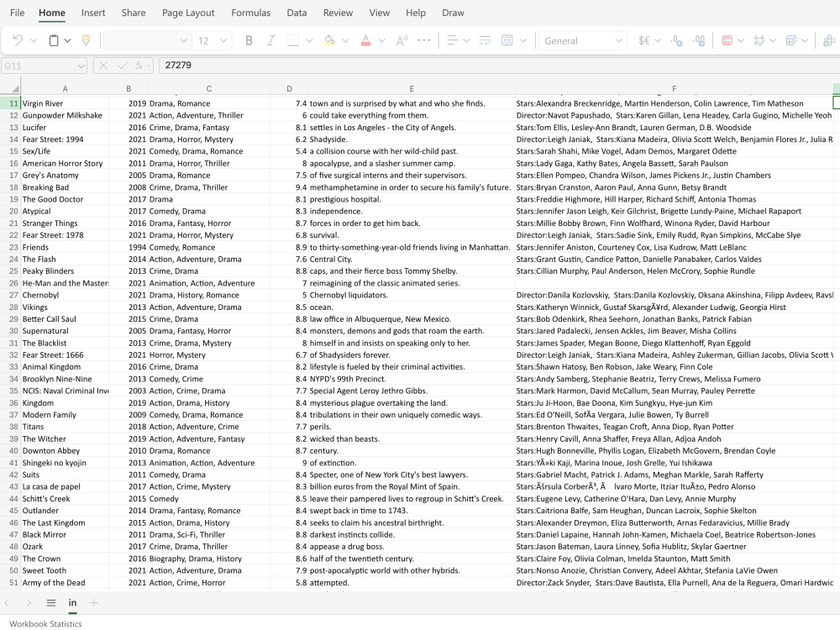Click the text alignment icon
The width and height of the screenshot is (840, 630).
pyautogui.click(x=452, y=40)
